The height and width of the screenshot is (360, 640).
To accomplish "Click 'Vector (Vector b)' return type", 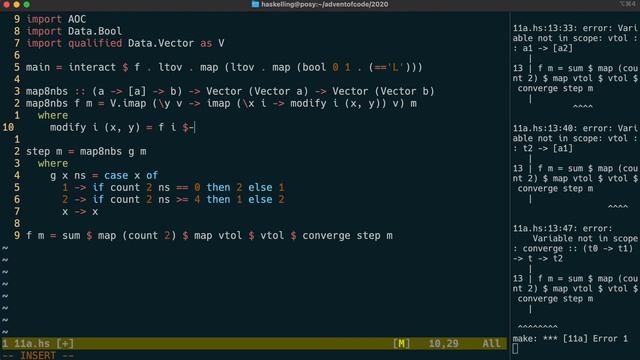I will click(383, 91).
